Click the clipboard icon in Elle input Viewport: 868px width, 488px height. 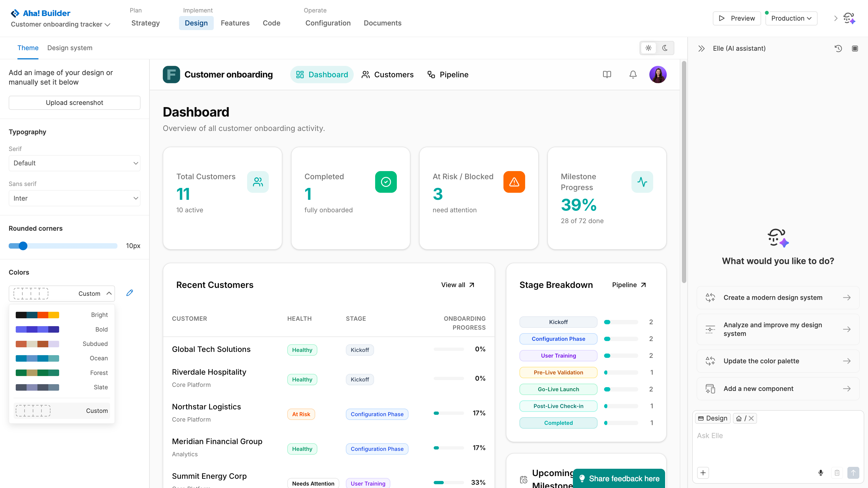[837, 473]
